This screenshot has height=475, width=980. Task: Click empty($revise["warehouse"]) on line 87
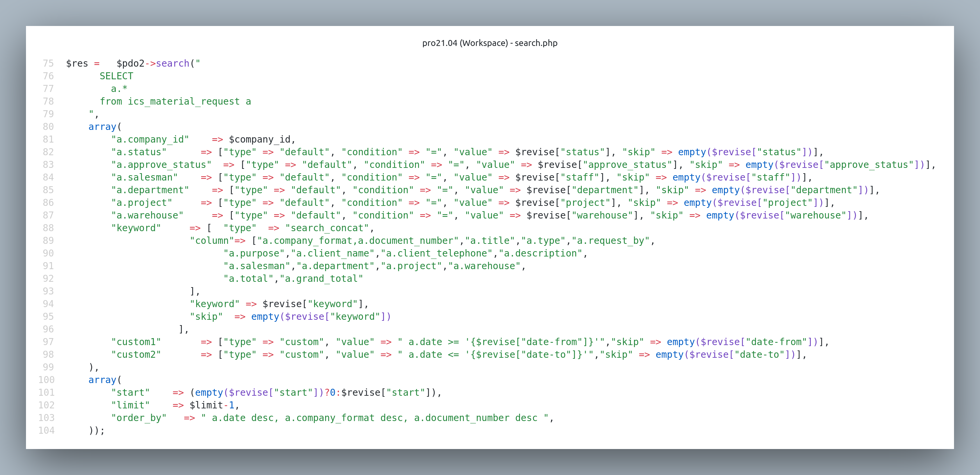click(782, 215)
